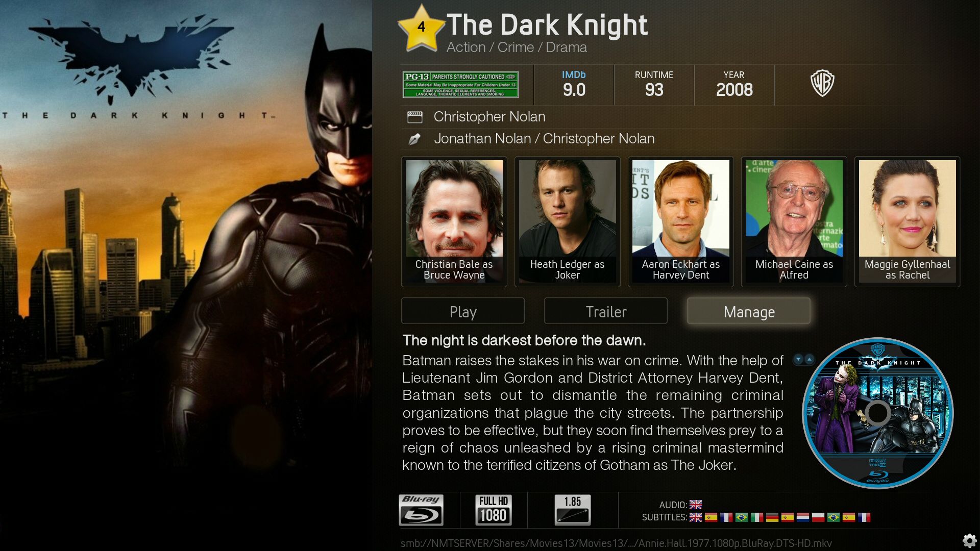Screen dimensions: 980x551
Task: Click the gold star rating icon
Action: pyautogui.click(x=421, y=28)
